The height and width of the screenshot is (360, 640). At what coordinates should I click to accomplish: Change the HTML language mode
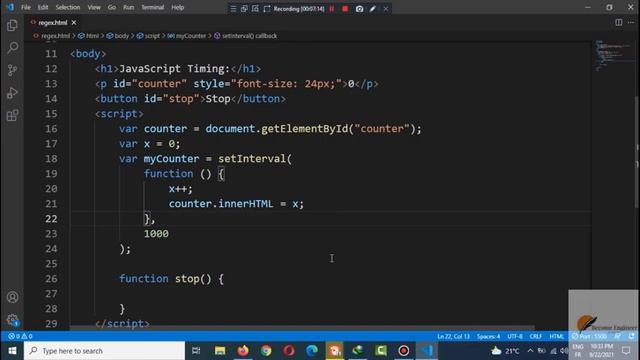click(x=556, y=336)
